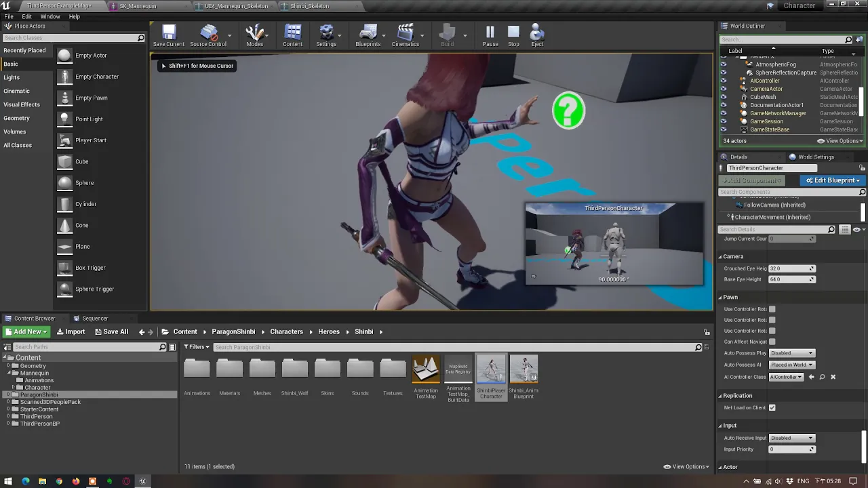
Task: Open the Content toolbar icon
Action: tap(293, 35)
